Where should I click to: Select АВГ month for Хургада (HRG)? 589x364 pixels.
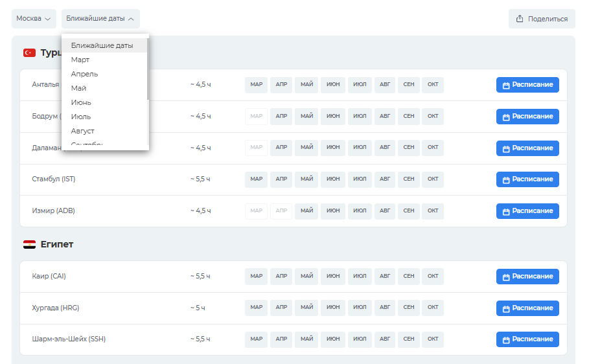tap(385, 307)
